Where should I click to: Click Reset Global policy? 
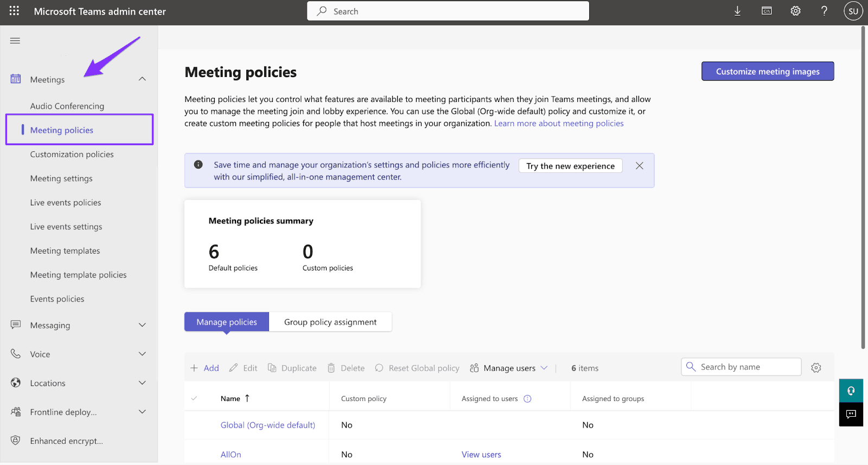(417, 368)
